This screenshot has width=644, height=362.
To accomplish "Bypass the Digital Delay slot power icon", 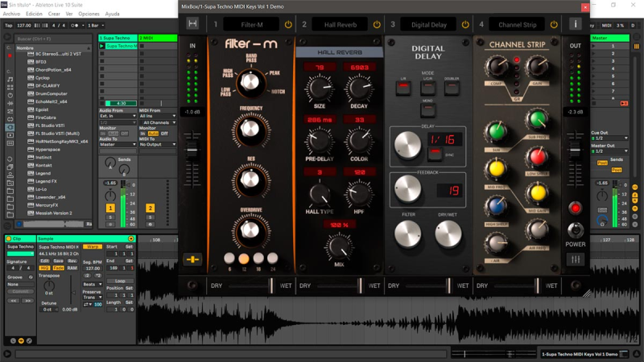I will click(x=465, y=25).
